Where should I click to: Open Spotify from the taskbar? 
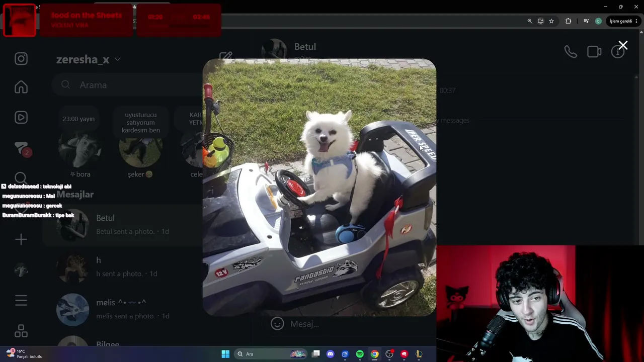360,354
